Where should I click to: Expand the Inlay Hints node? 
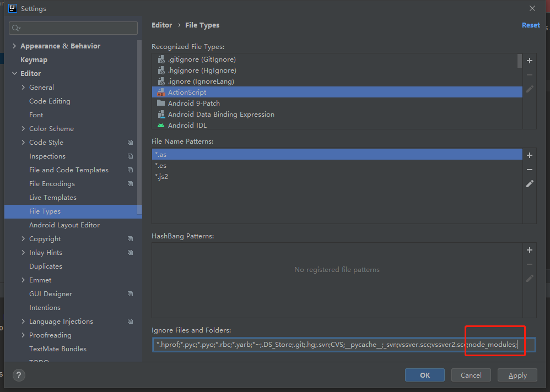click(x=23, y=253)
